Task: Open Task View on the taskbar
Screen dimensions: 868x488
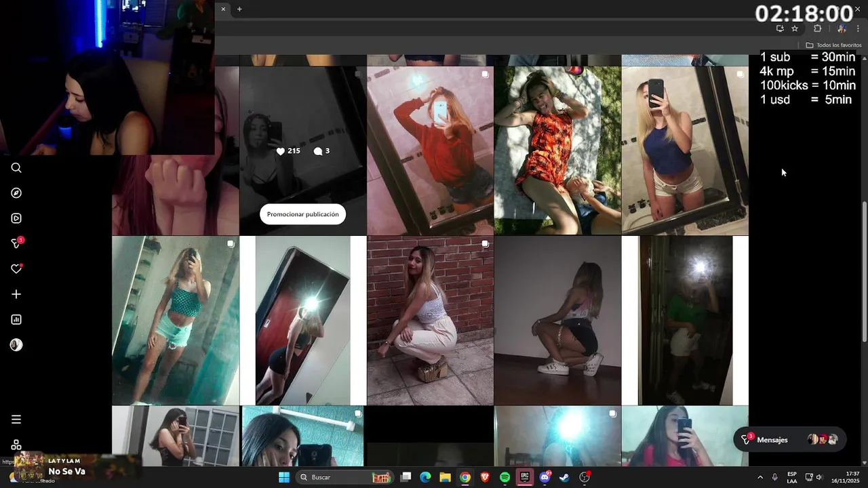Action: pyautogui.click(x=406, y=477)
